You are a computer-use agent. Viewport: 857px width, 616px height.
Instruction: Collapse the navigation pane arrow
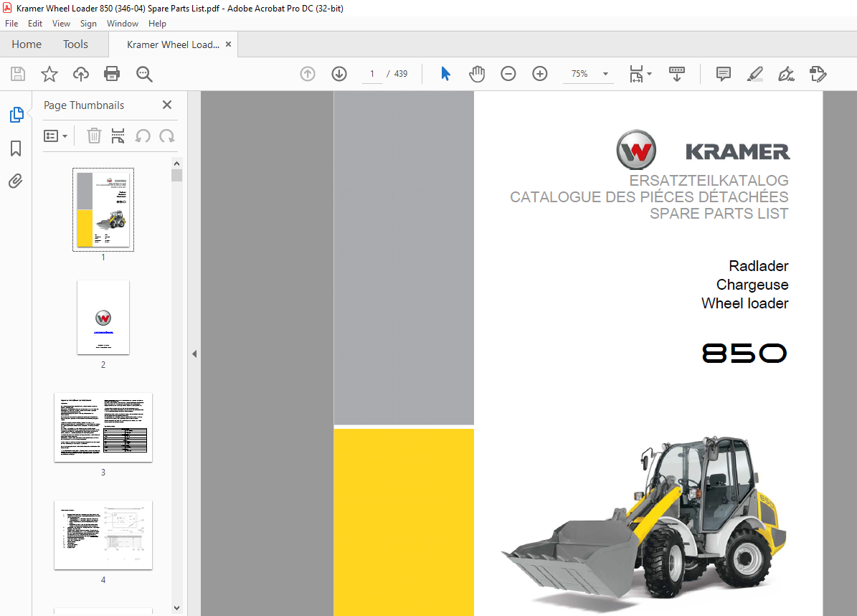[x=194, y=354]
